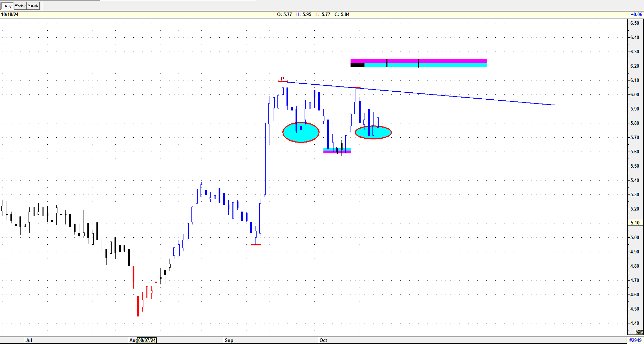The height and width of the screenshot is (344, 644).
Task: Click the red 'P' pivot marker
Action: (x=282, y=79)
